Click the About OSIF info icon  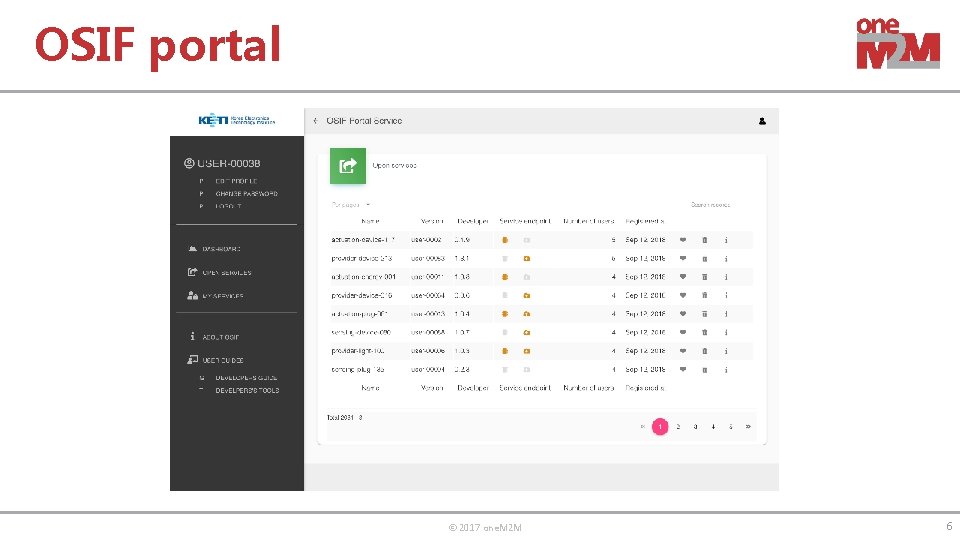point(192,336)
